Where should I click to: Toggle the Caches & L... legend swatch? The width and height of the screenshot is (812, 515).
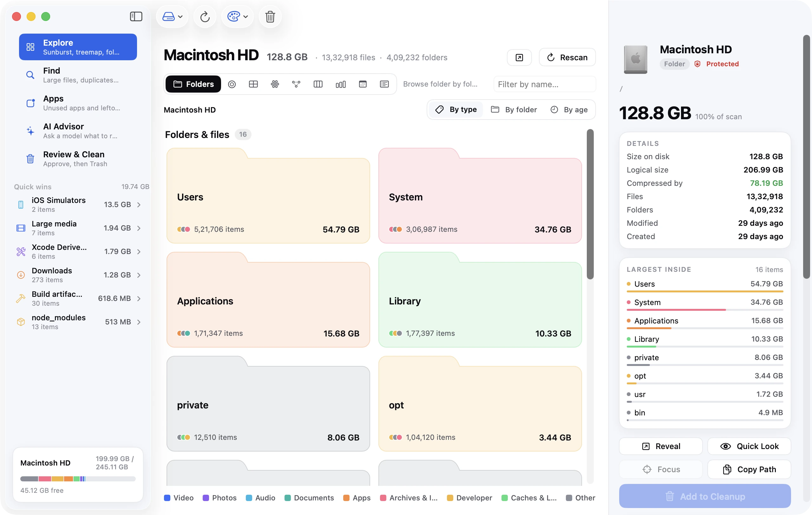[x=504, y=498]
